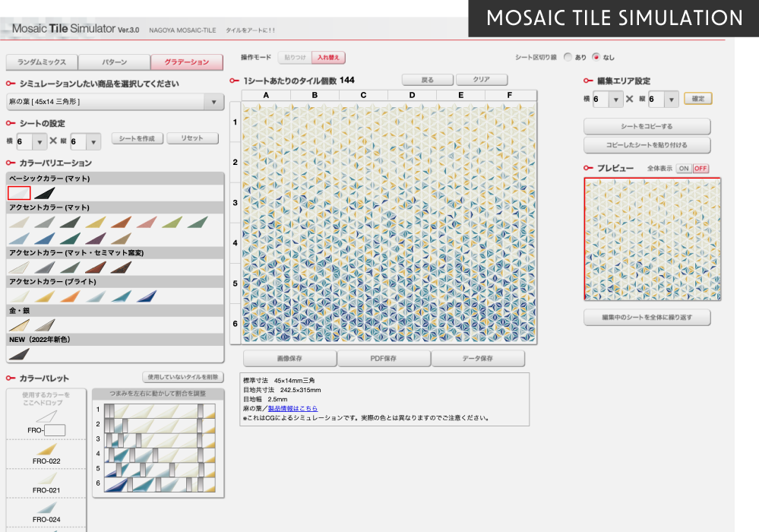
Task: Click the シートを作成 button
Action: point(137,138)
